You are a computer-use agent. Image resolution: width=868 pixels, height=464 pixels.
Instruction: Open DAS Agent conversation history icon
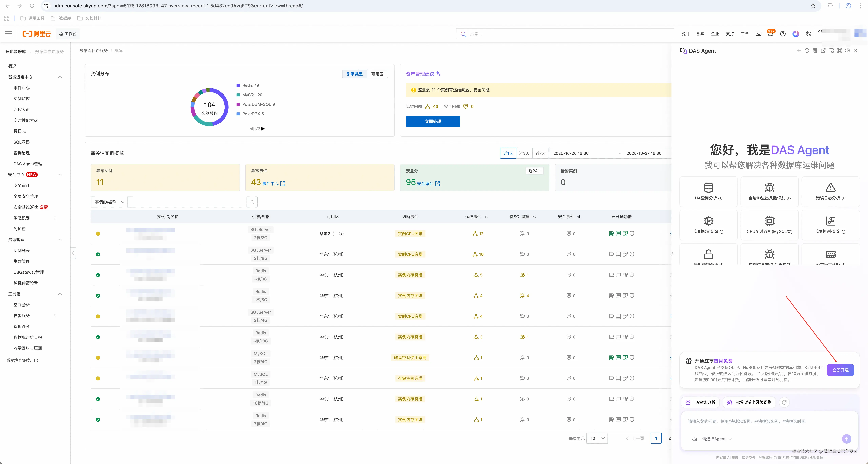click(807, 51)
